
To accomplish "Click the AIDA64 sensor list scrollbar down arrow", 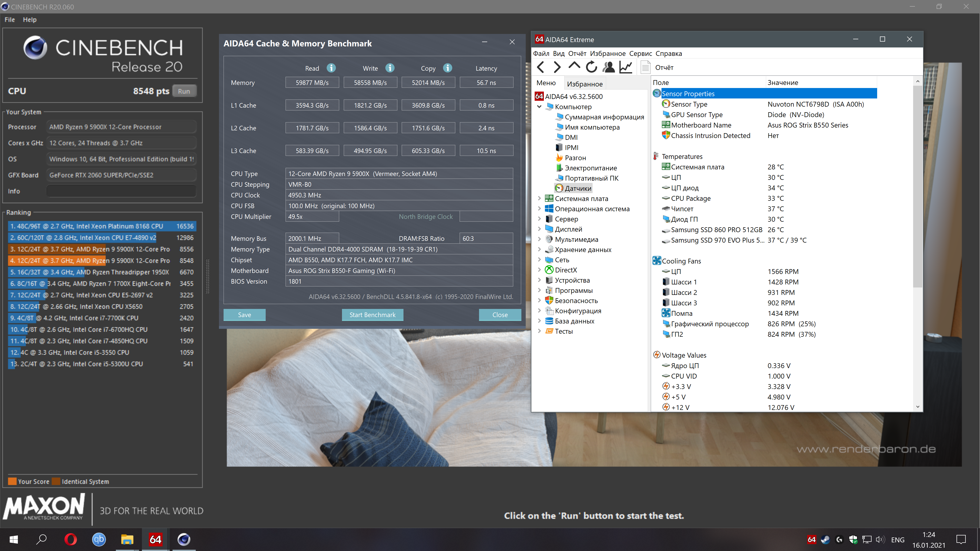I will click(918, 407).
